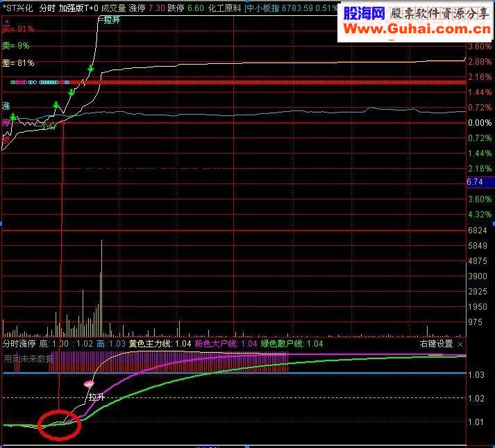The height and width of the screenshot is (448, 495).
Task: Click the 卖= 9% sell ratio text
Action: (x=15, y=46)
